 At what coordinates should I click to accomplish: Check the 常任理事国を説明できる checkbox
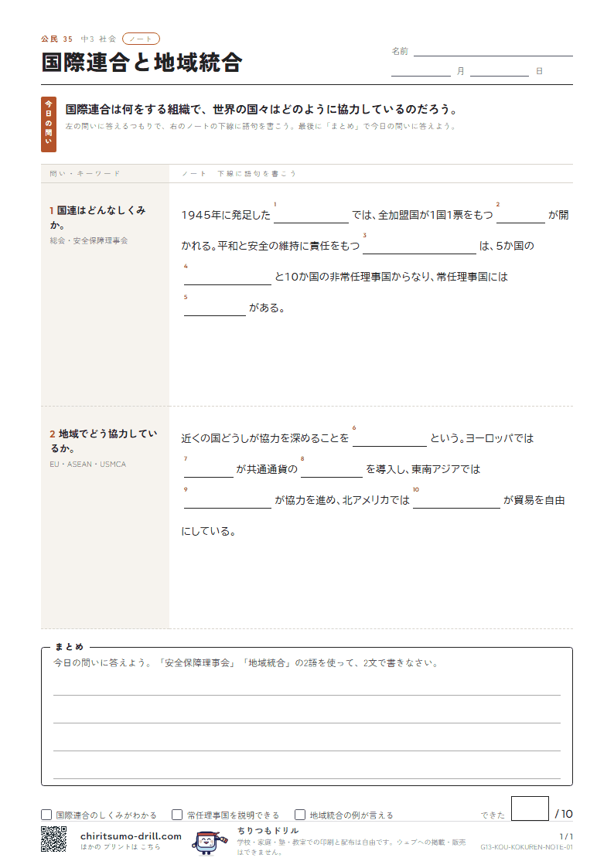tap(177, 815)
